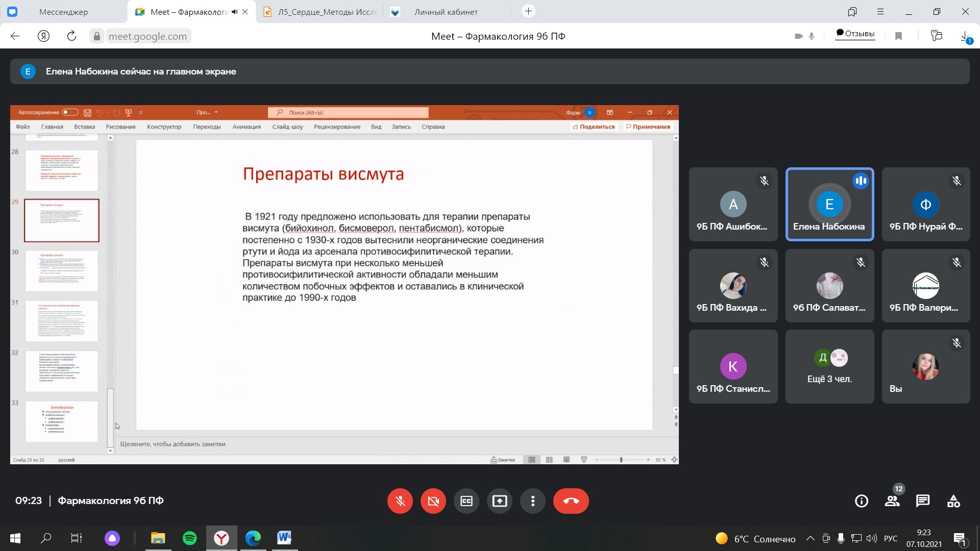Open File Explorer from taskbar
980x551 pixels.
click(x=158, y=538)
